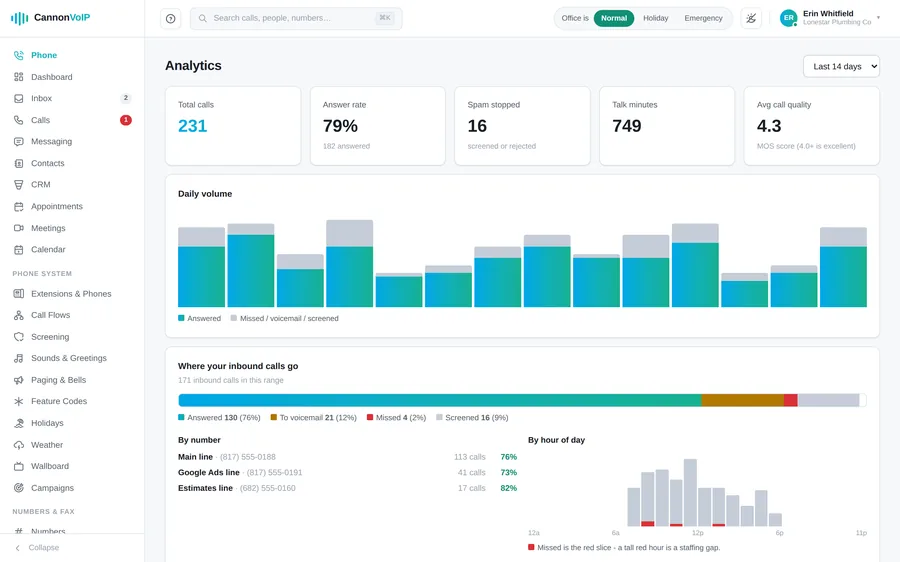Click the Screening shield icon

point(19,336)
